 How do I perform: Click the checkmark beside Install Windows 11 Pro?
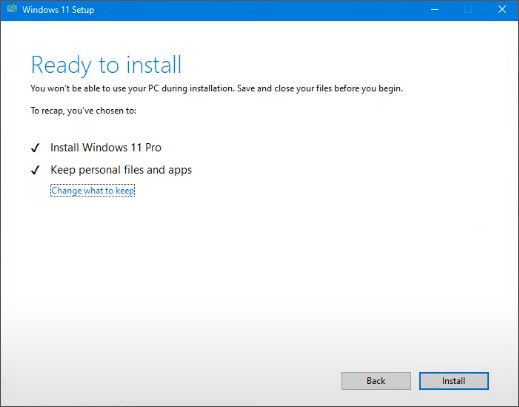pyautogui.click(x=35, y=147)
